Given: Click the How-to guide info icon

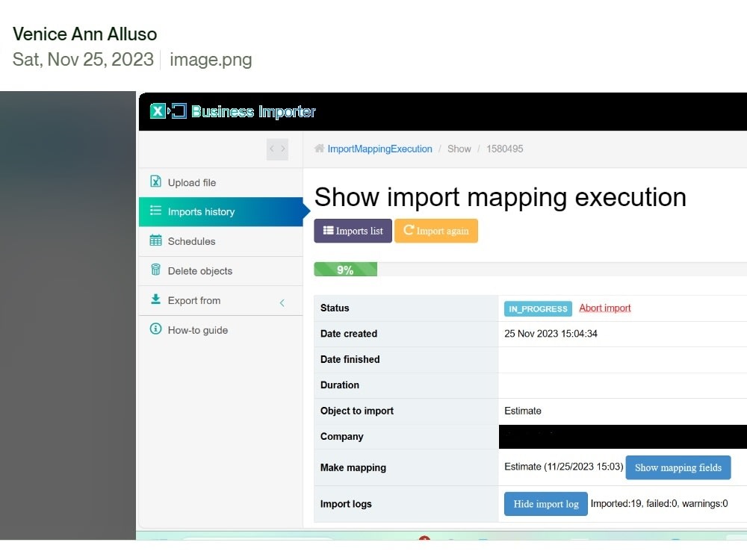Looking at the screenshot, I should pos(156,329).
